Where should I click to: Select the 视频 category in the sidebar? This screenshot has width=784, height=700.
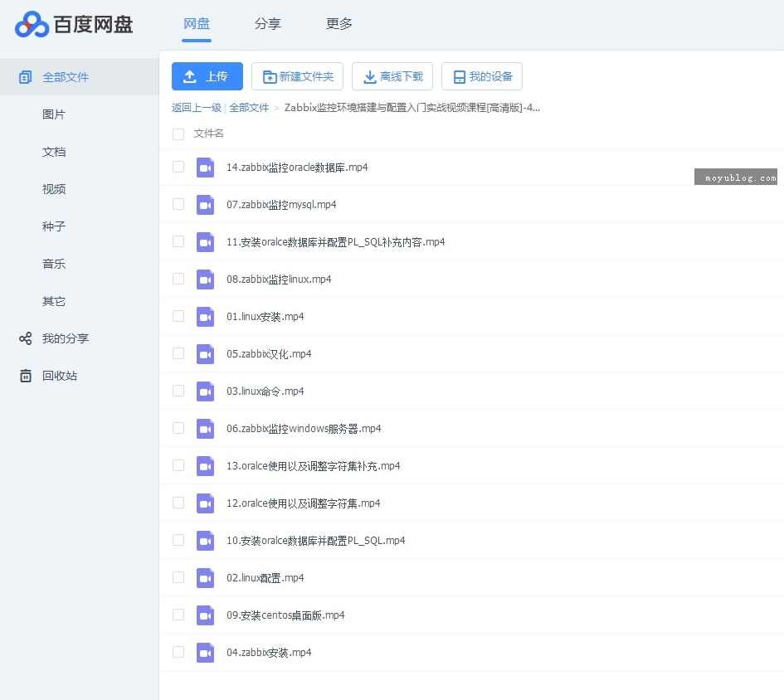click(x=53, y=189)
